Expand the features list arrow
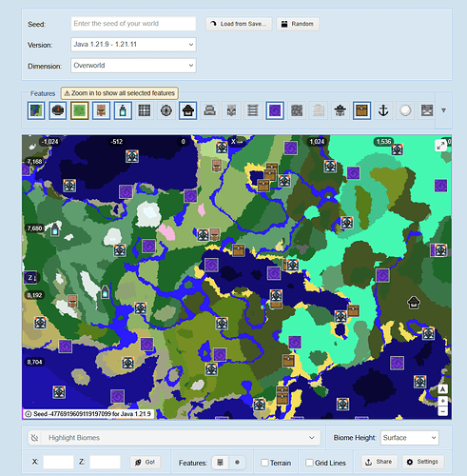 point(443,110)
